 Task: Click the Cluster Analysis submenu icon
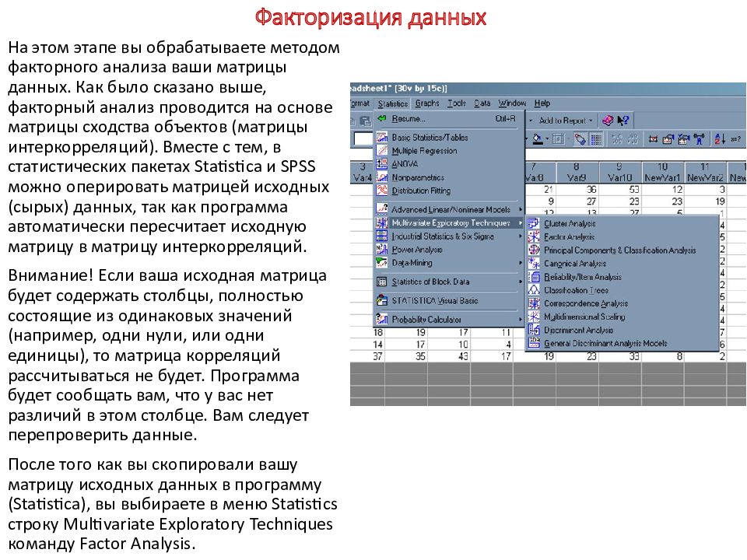tap(534, 223)
